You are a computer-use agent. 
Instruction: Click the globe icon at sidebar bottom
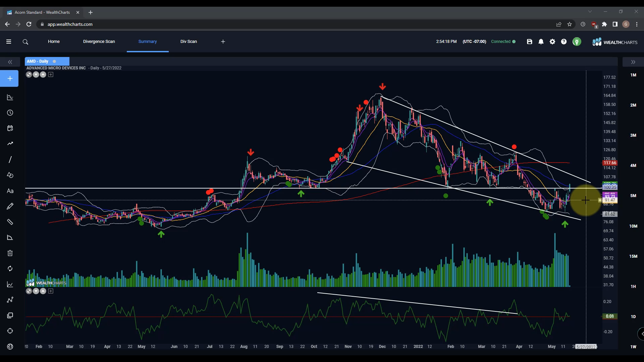point(10,347)
